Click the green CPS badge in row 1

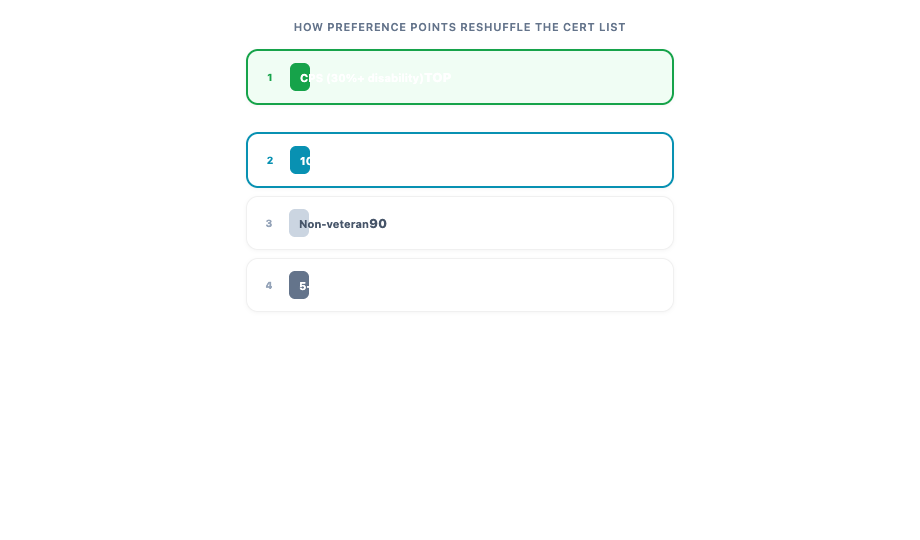[300, 77]
